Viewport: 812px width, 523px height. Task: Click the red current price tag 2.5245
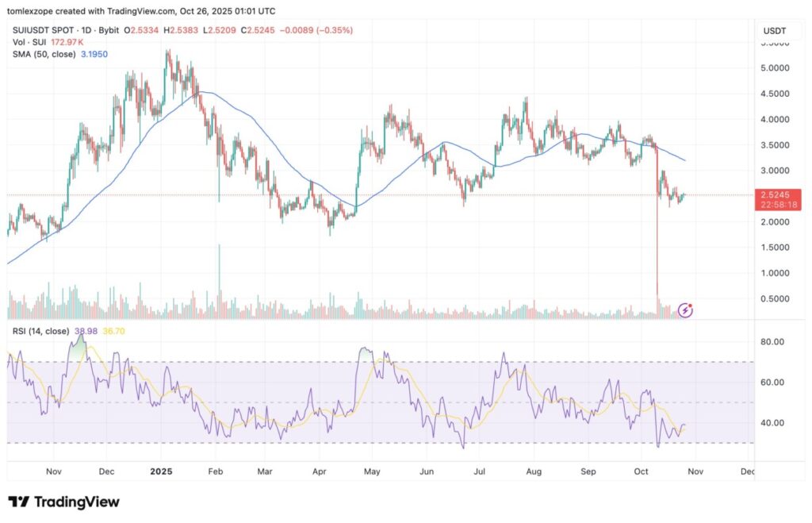click(x=775, y=194)
